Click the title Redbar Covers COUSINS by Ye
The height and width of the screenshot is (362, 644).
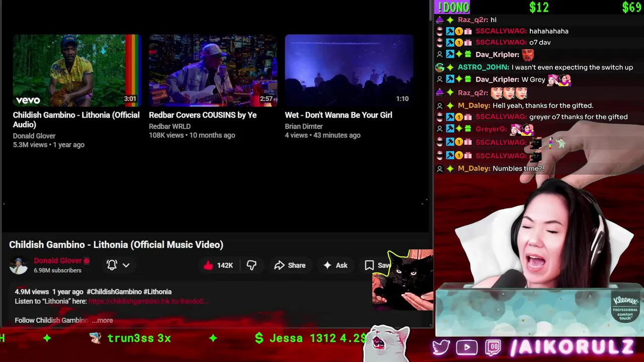(203, 115)
